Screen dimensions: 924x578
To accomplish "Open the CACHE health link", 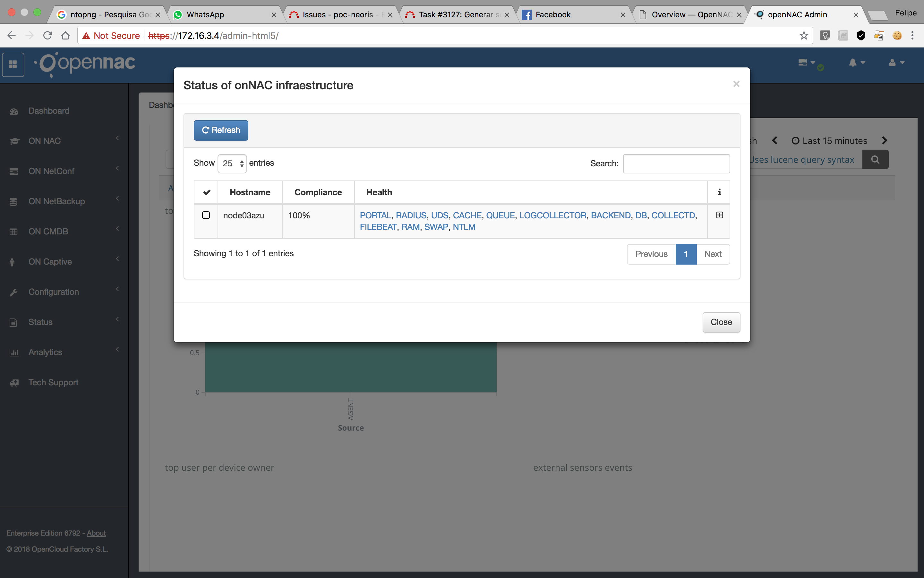I will [x=467, y=215].
